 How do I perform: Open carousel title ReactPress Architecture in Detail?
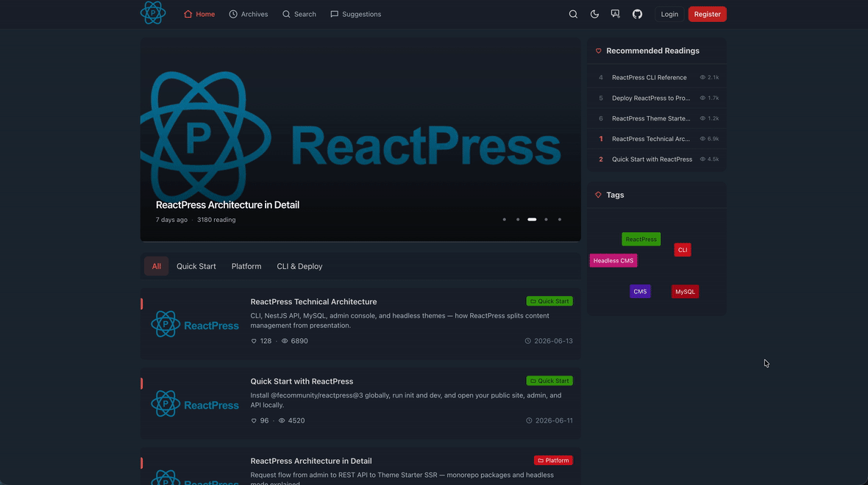tap(227, 204)
